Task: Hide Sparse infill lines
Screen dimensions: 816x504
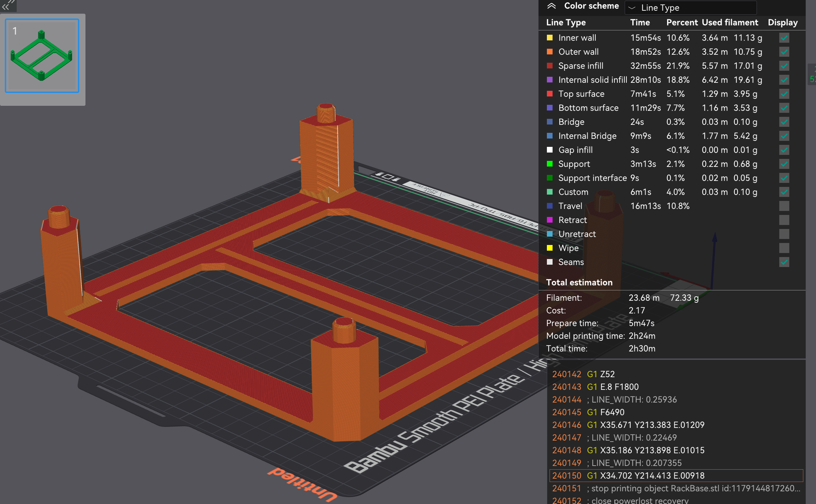Action: tap(784, 66)
